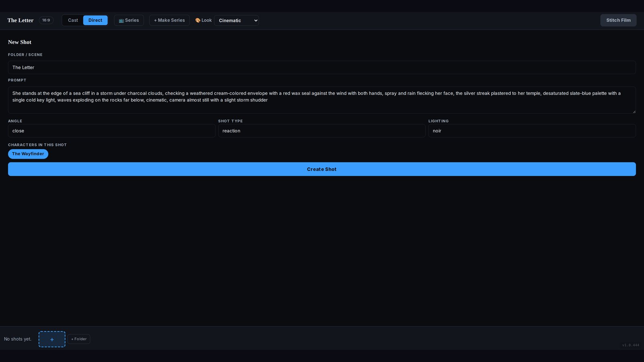
Task: Focus the Shot Type input field
Action: [x=322, y=131]
